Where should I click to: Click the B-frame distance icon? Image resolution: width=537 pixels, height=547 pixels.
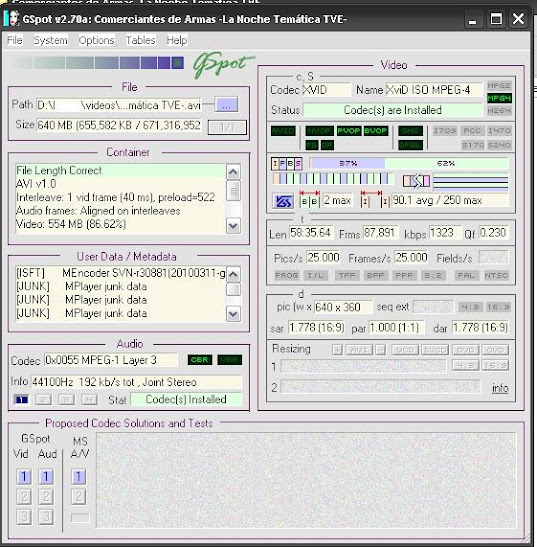tap(309, 199)
